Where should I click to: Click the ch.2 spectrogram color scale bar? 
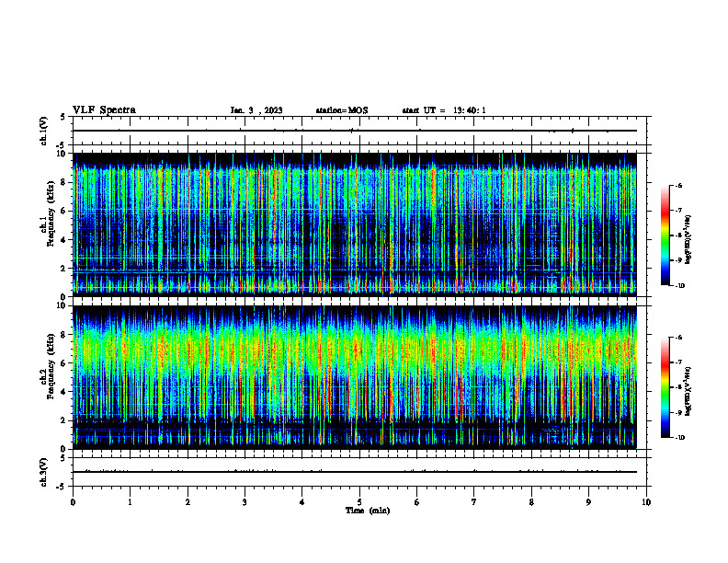pyautogui.click(x=665, y=387)
